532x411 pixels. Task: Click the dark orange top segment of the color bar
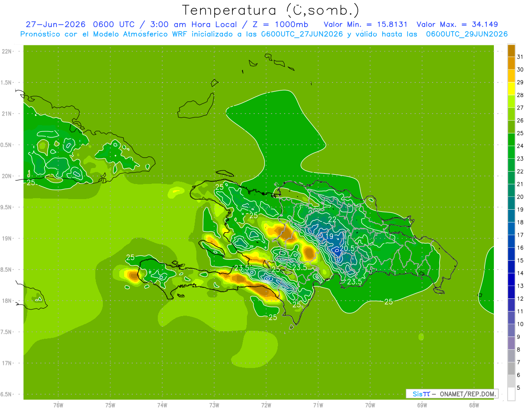pyautogui.click(x=511, y=51)
